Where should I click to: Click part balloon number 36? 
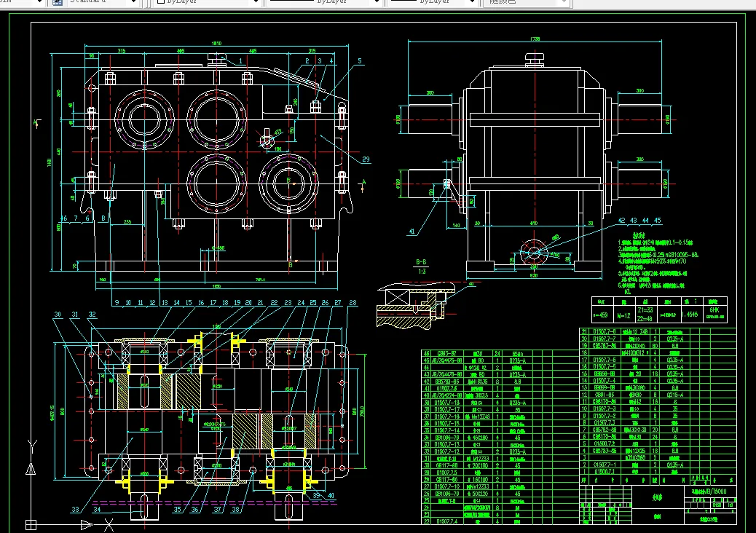pyautogui.click(x=194, y=509)
